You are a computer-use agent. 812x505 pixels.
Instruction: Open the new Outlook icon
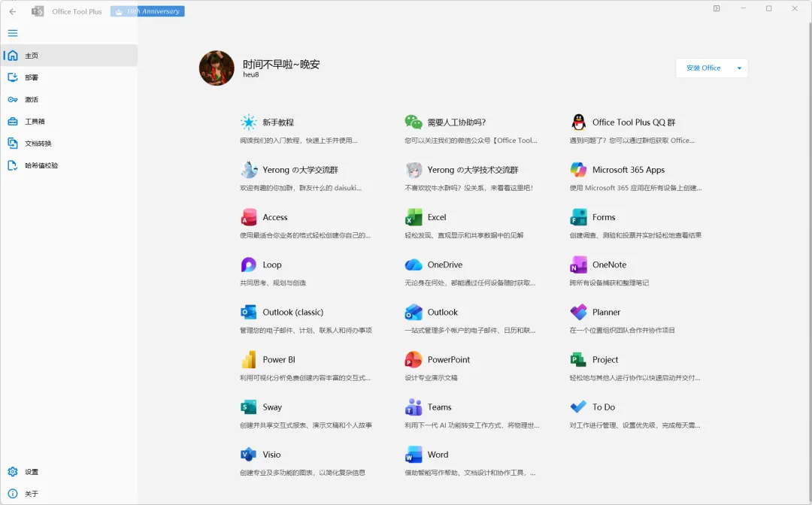click(414, 313)
